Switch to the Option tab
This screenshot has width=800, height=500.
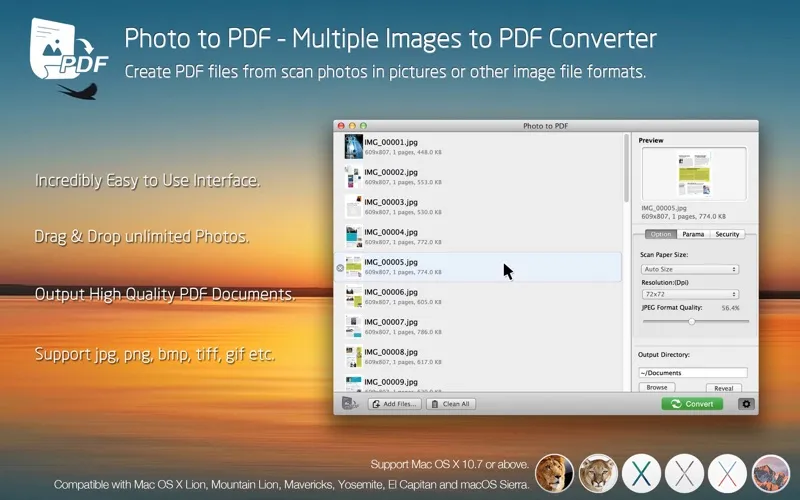[661, 234]
